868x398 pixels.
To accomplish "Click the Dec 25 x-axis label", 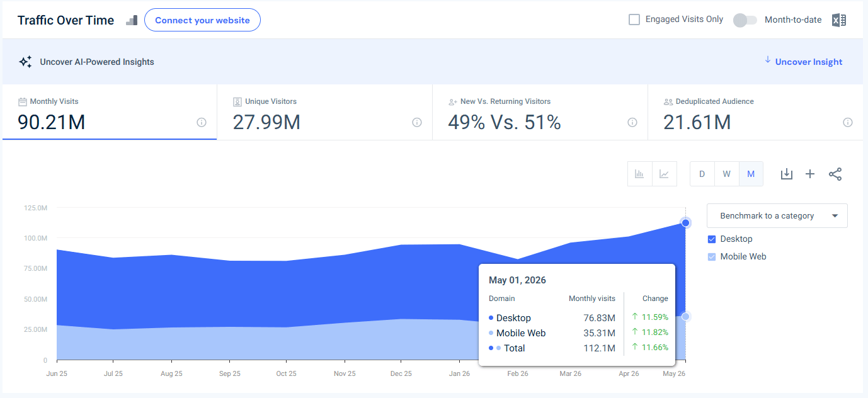I will [401, 373].
